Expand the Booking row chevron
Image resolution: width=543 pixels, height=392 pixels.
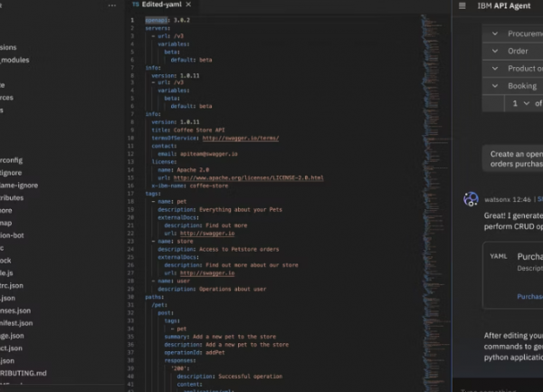tap(495, 85)
